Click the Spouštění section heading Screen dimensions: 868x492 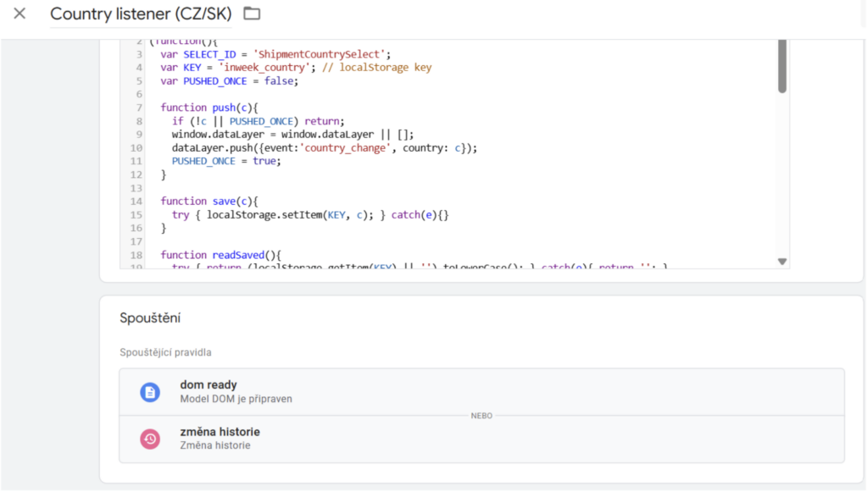tap(150, 318)
